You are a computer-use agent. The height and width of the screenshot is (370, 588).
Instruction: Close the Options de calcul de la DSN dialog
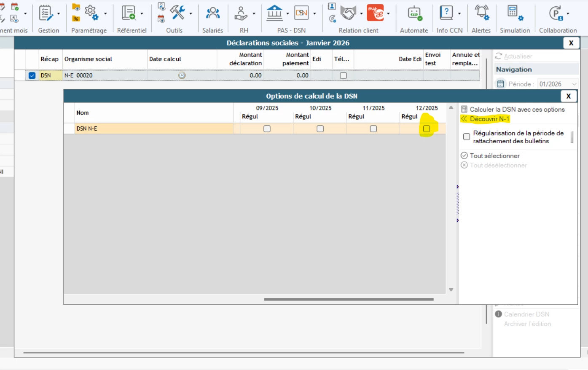click(568, 96)
